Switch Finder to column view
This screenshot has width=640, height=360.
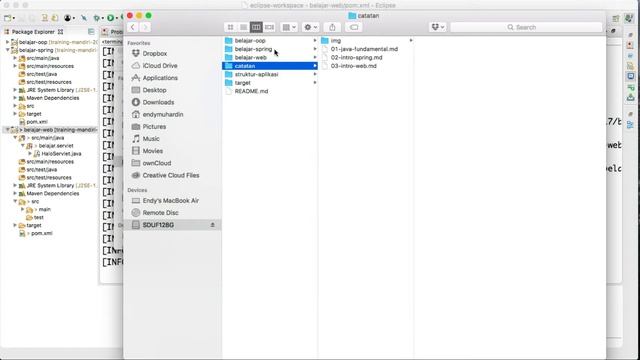coord(256,27)
